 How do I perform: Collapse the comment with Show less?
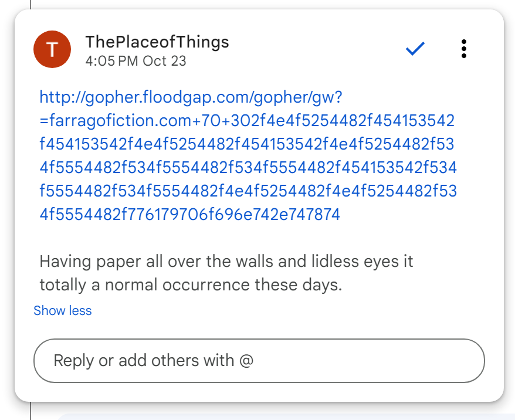click(63, 311)
